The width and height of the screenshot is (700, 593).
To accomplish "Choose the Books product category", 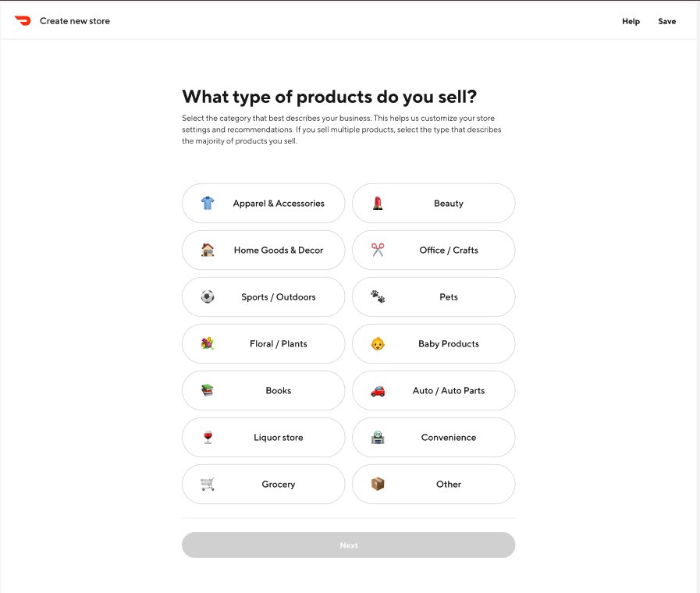I will 263,390.
